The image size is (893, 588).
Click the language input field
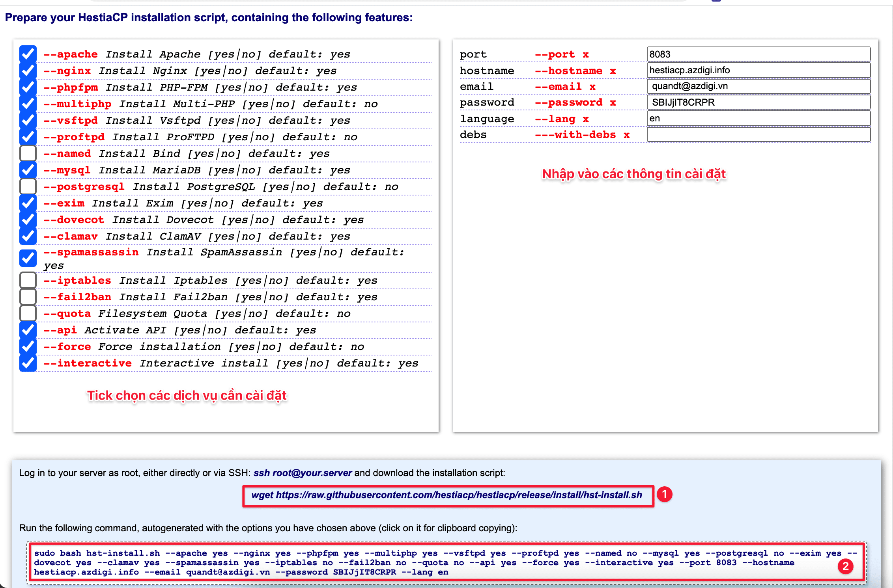click(x=758, y=119)
